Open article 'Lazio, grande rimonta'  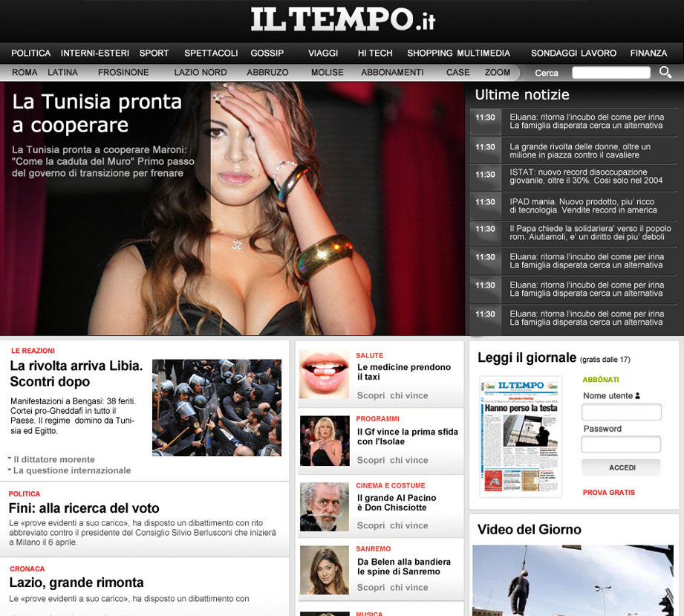click(76, 583)
